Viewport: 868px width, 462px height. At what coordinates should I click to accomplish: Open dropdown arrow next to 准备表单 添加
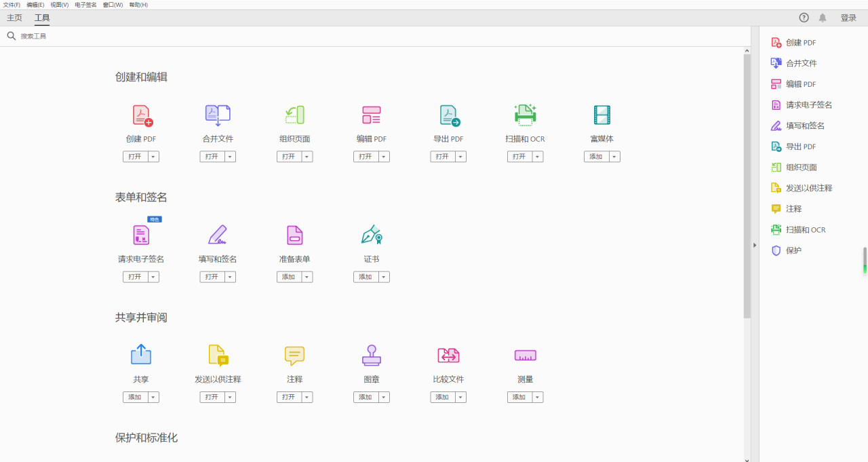[x=307, y=277]
